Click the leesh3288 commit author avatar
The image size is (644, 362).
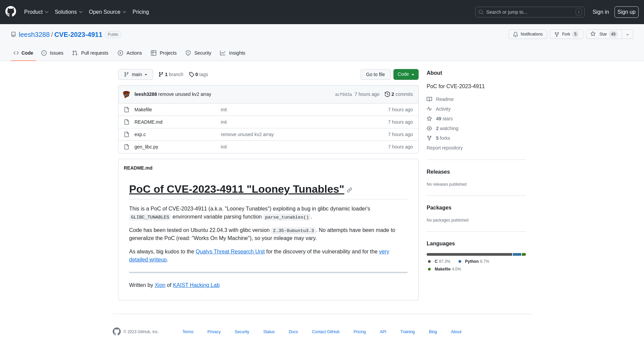tap(126, 95)
